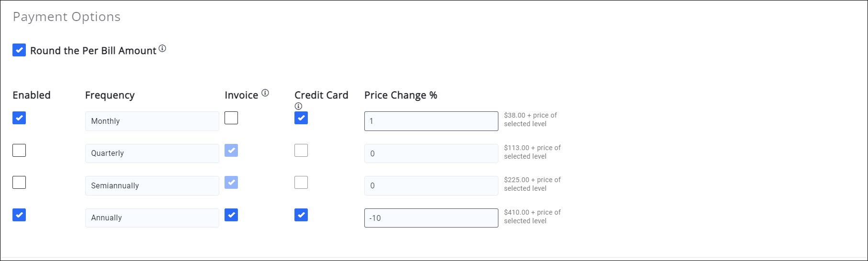Screen dimensions: 868x261
Task: Check the Invoice box for Monthly
Action: coord(231,118)
